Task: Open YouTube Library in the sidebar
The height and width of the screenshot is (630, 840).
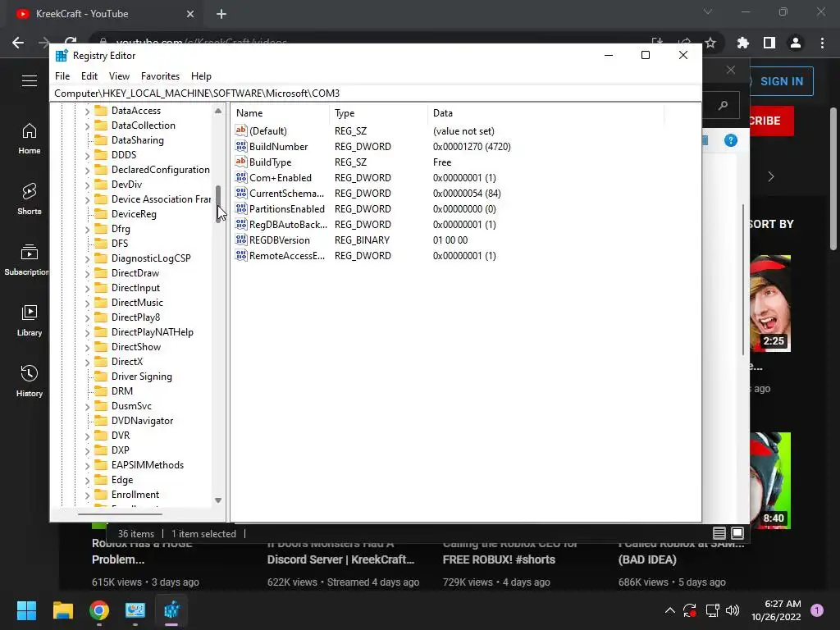Action: click(x=30, y=321)
